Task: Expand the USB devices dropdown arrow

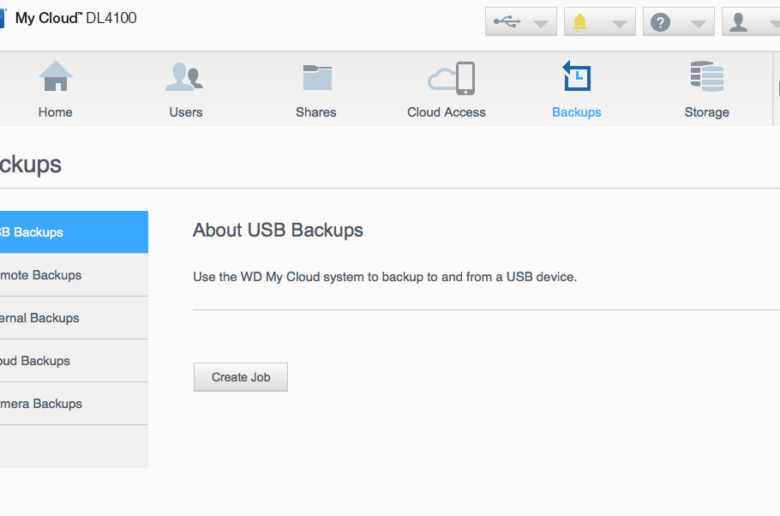Action: click(541, 23)
